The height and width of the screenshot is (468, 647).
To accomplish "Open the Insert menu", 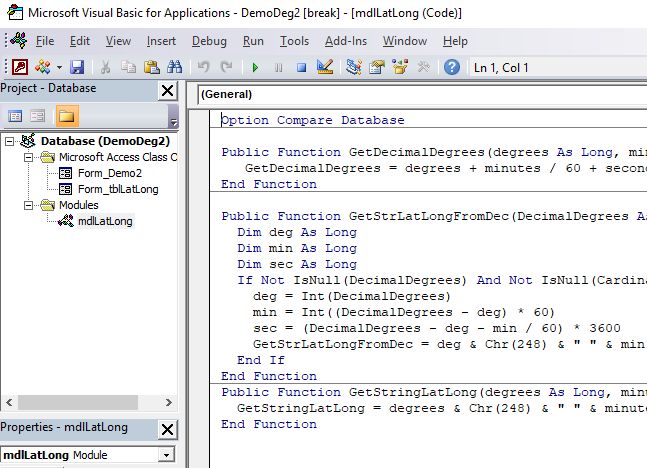I will pyautogui.click(x=161, y=41).
